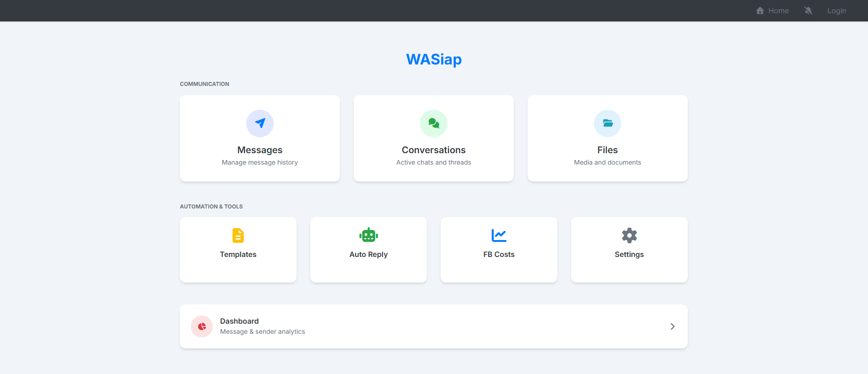
Task: Click the Home house icon
Action: coord(760,11)
